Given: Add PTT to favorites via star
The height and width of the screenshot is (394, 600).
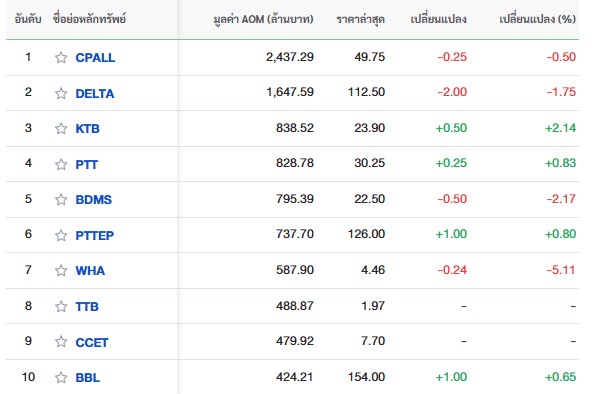Looking at the screenshot, I should pos(61,164).
